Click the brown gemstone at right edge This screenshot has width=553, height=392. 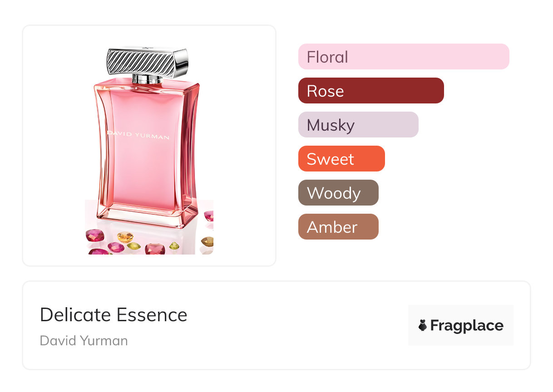pos(207,241)
